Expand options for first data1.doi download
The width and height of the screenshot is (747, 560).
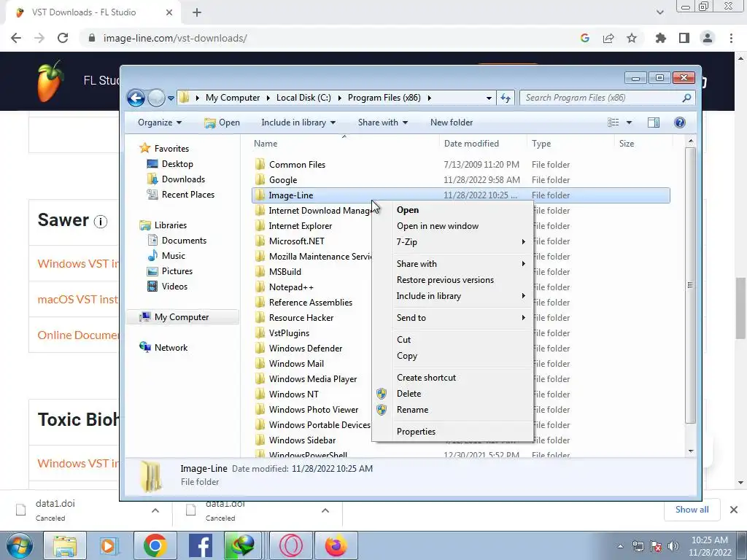click(155, 510)
